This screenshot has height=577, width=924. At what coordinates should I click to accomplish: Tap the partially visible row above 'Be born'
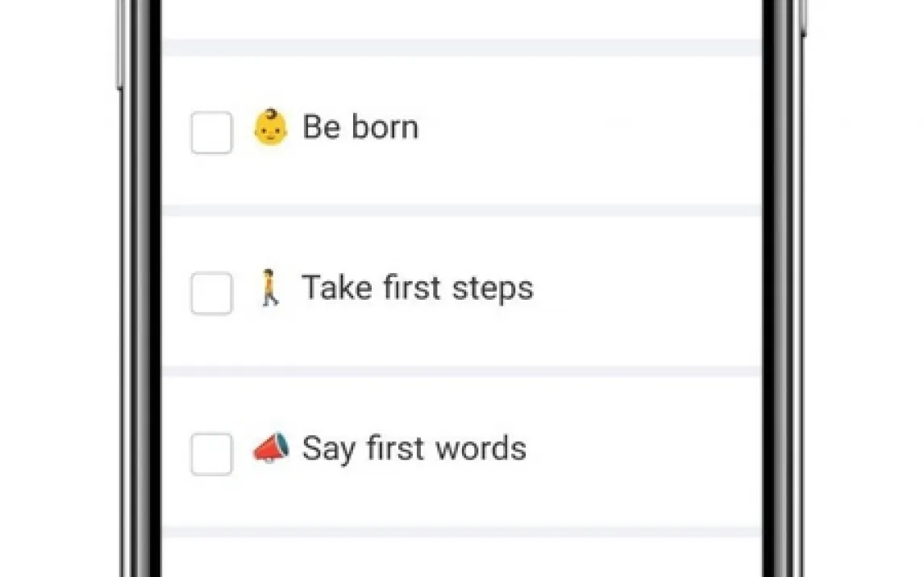pos(461,18)
